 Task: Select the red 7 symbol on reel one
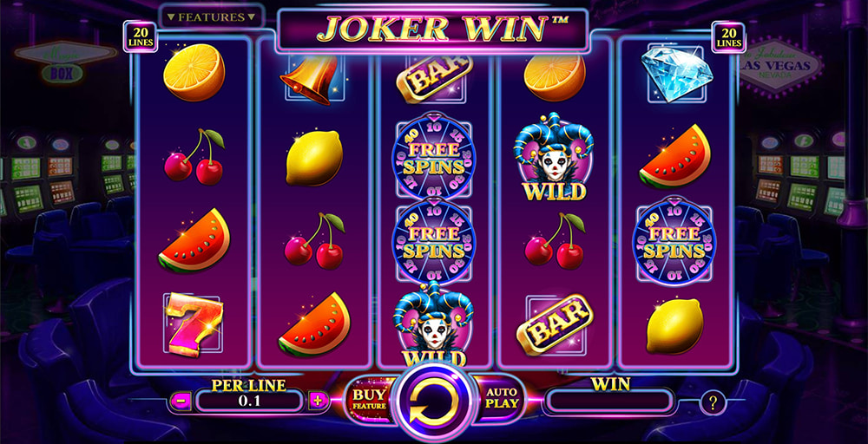point(194,324)
